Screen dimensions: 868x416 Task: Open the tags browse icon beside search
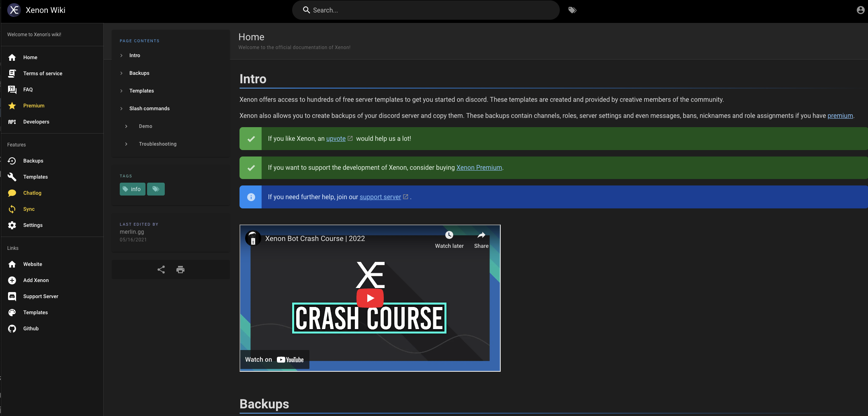coord(572,10)
